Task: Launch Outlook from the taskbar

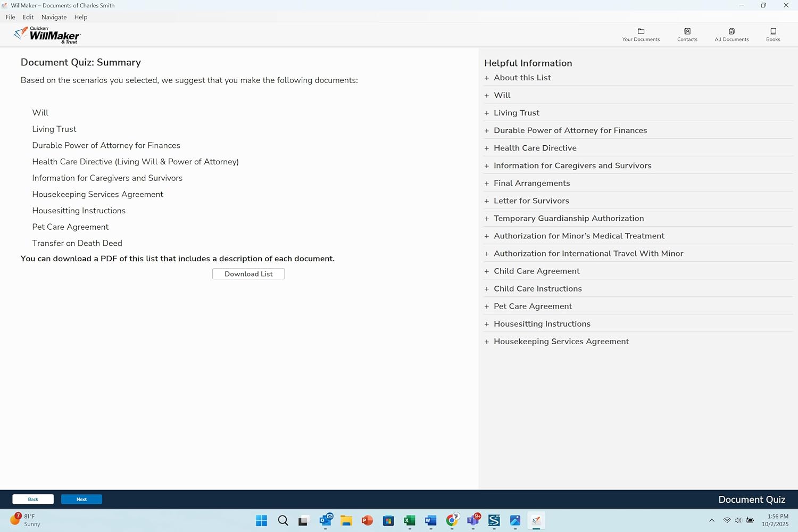Action: point(325,520)
